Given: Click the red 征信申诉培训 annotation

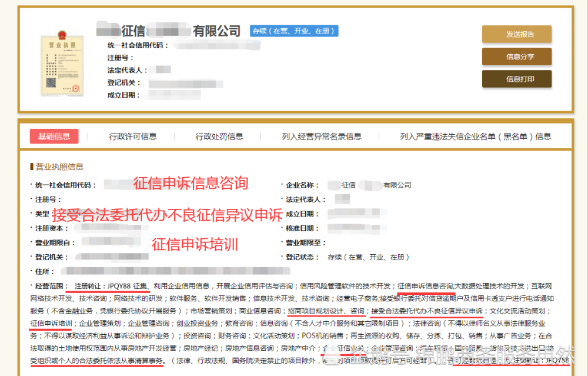Looking at the screenshot, I should [x=195, y=244].
